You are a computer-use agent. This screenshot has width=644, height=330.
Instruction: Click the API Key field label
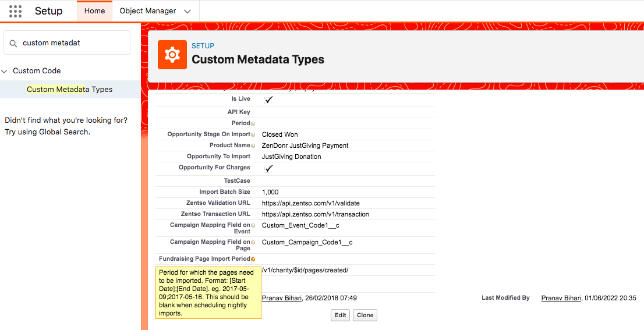tap(239, 112)
